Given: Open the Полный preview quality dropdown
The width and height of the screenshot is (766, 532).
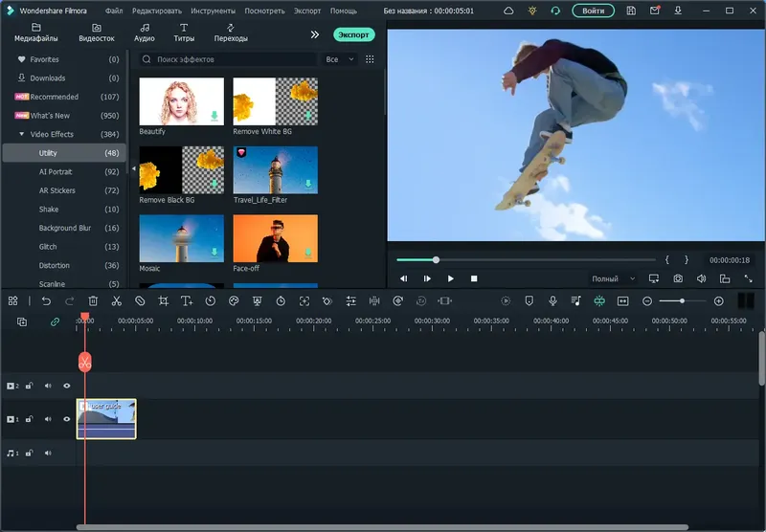Looking at the screenshot, I should pos(613,278).
